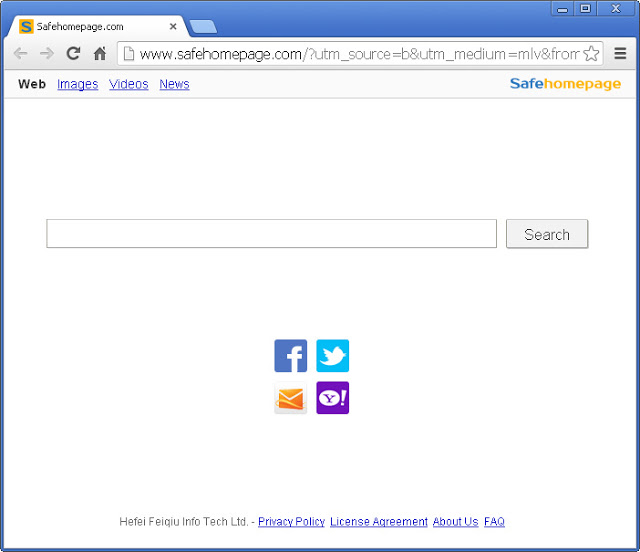
Task: Bookmark this page with the star icon
Action: (591, 53)
